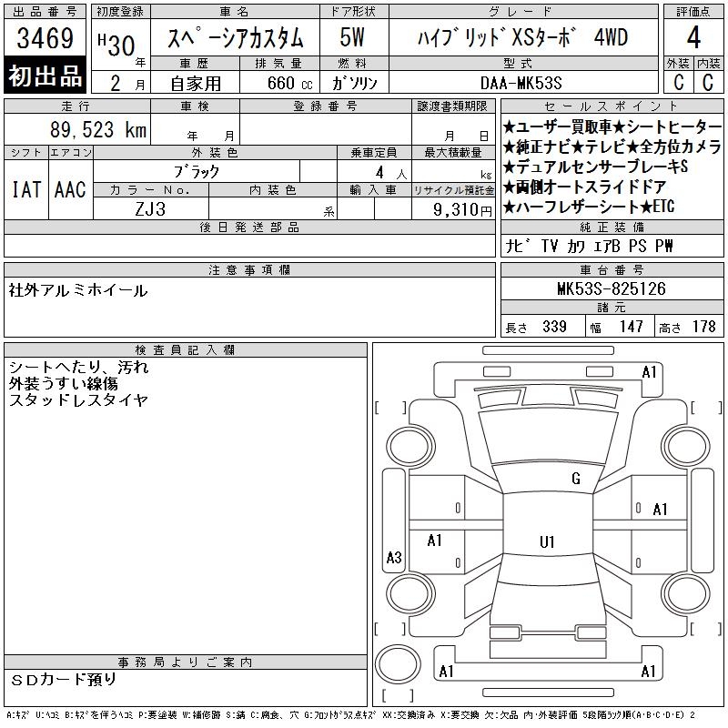
Task: Select the C rating under 内装
Action: tap(708, 82)
